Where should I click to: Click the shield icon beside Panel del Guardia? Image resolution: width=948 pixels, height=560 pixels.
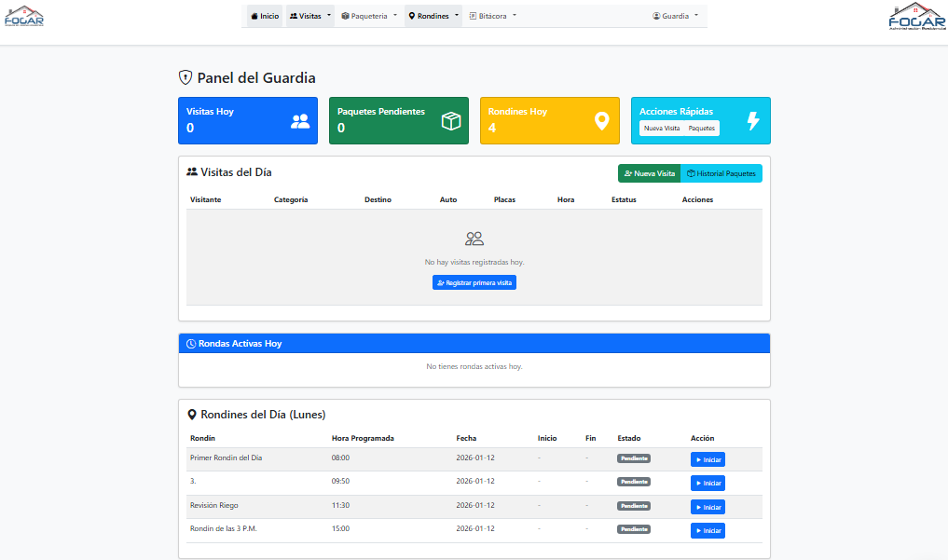click(185, 77)
